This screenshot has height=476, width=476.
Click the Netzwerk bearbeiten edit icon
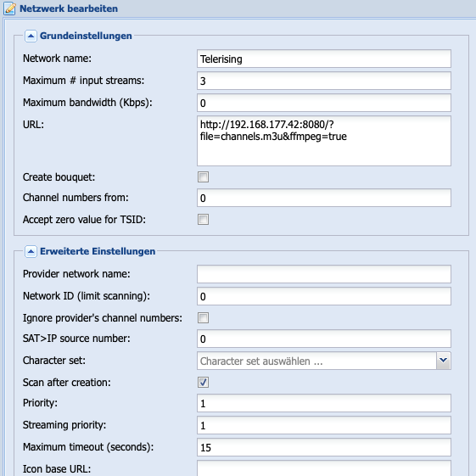pyautogui.click(x=9, y=8)
